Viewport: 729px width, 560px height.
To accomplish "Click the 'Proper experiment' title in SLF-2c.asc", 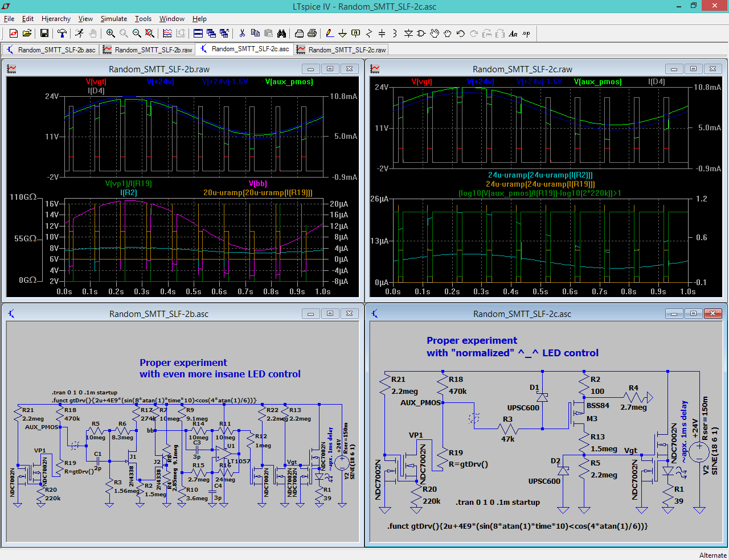I will pyautogui.click(x=472, y=340).
